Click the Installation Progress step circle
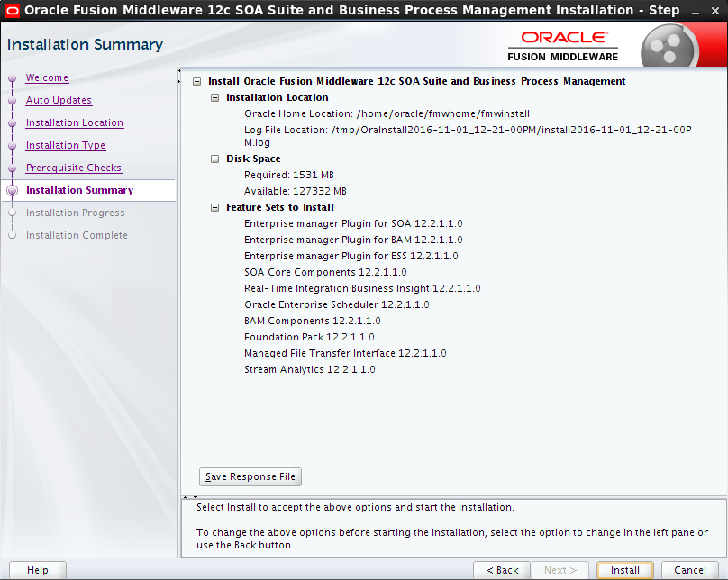Viewport: 728px width, 580px height. click(11, 213)
